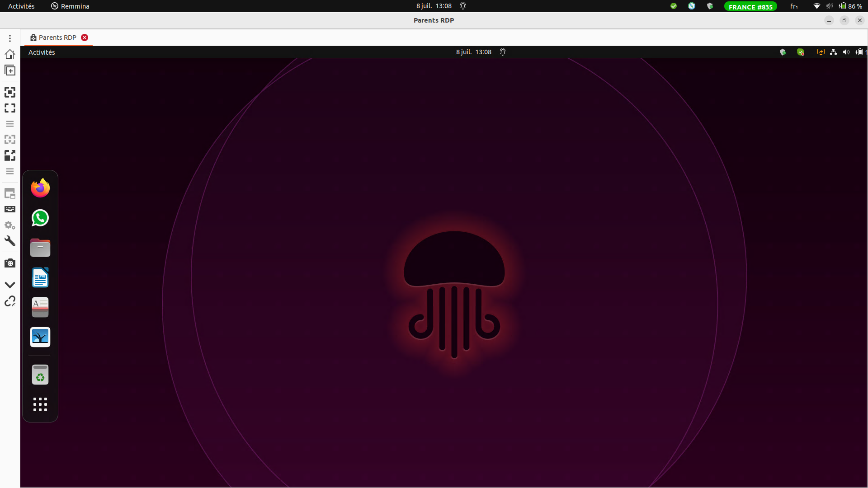Image resolution: width=868 pixels, height=488 pixels.
Task: Take a screenshot with camera icon
Action: [x=10, y=263]
